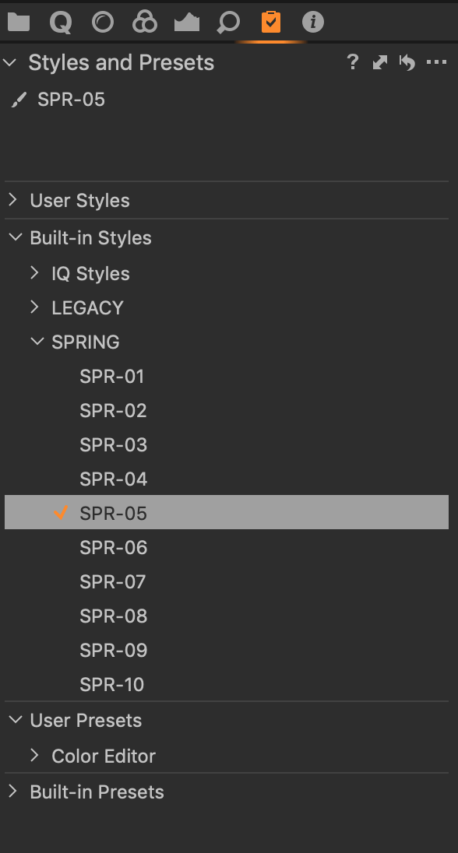Click the expand arrows icon in panel header
458x853 pixels.
coord(380,63)
